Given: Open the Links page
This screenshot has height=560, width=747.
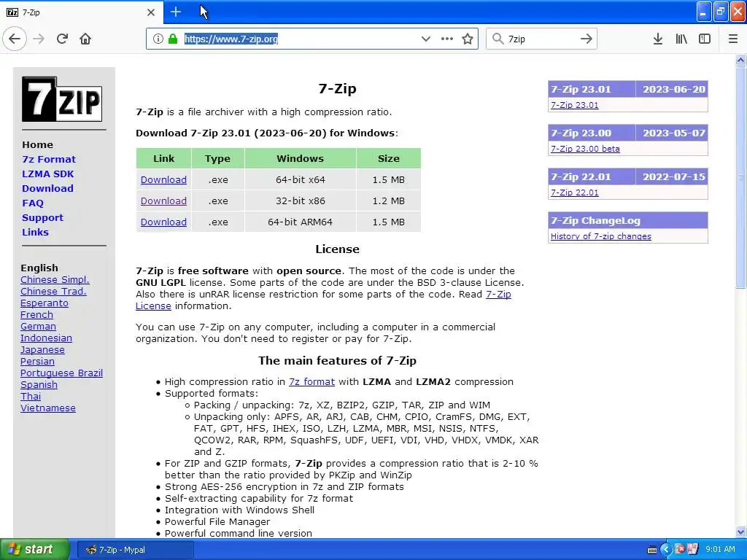Looking at the screenshot, I should click(35, 233).
